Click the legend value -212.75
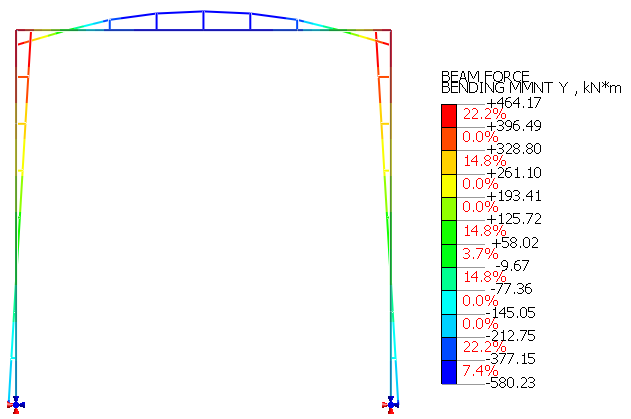 (510, 336)
